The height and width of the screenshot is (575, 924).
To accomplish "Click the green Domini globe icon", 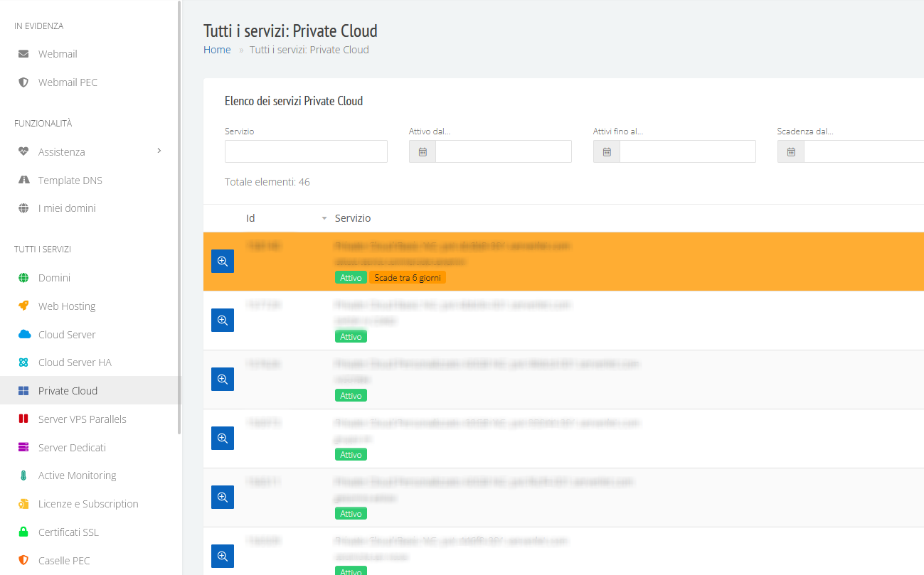I will [23, 278].
